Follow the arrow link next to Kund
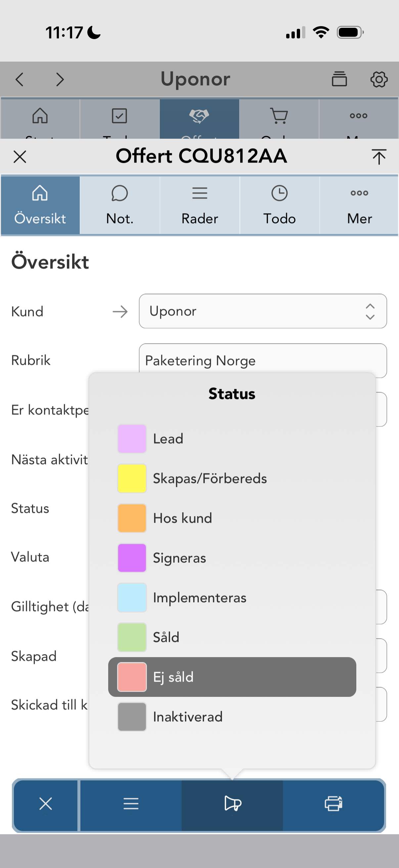Image resolution: width=399 pixels, height=868 pixels. click(120, 312)
